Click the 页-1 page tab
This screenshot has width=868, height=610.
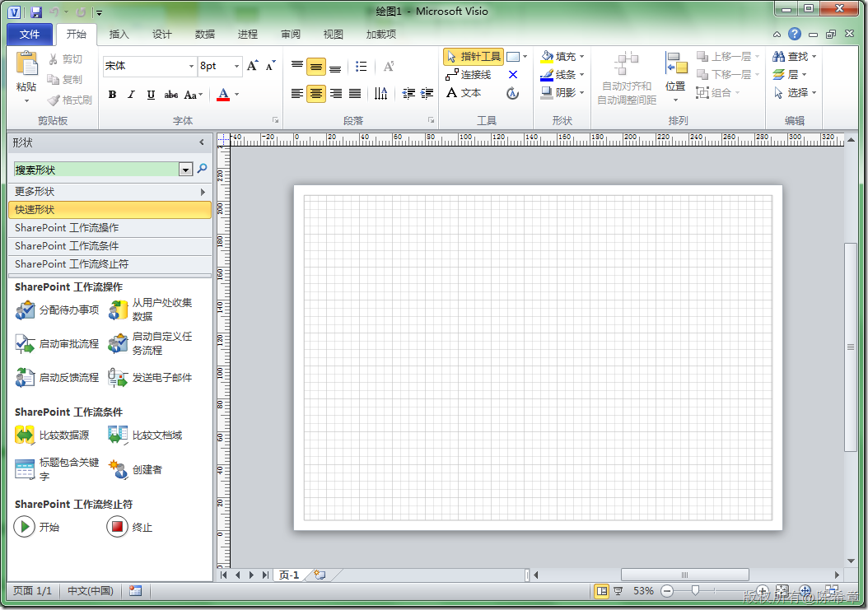point(289,575)
